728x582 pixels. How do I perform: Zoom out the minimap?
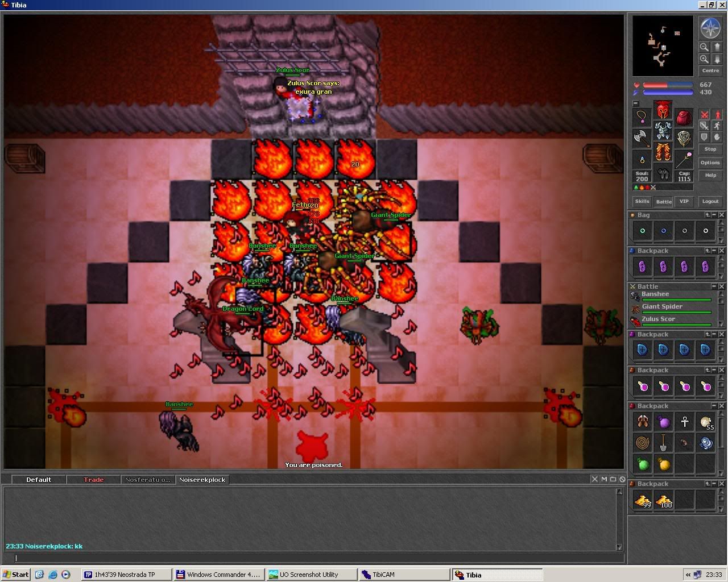pos(704,48)
